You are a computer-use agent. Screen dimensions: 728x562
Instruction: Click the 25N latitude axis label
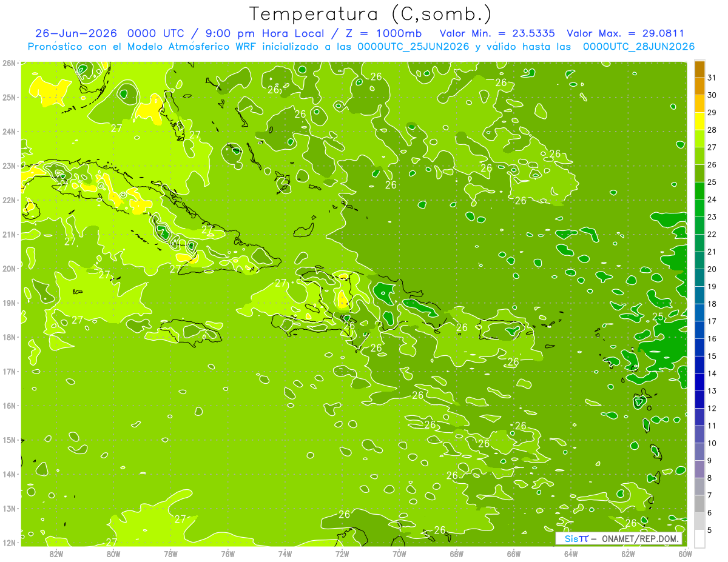pyautogui.click(x=9, y=97)
